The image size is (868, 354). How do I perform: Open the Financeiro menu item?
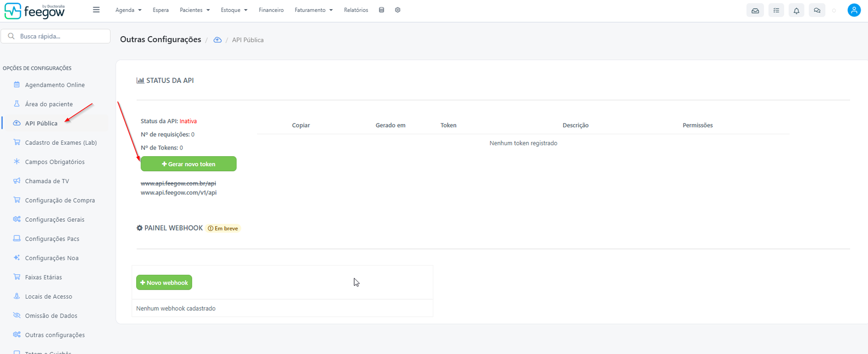271,10
